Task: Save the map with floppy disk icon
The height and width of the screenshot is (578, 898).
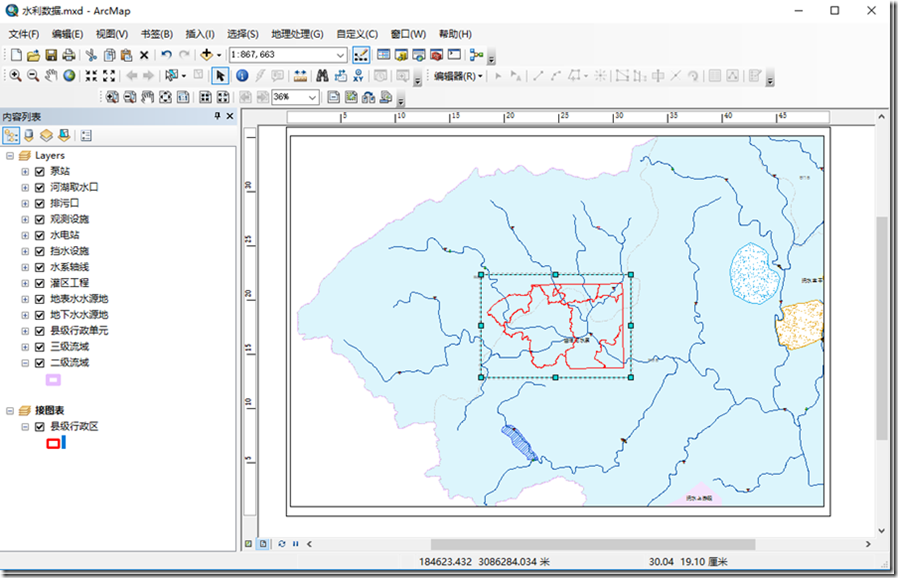Action: click(x=51, y=55)
